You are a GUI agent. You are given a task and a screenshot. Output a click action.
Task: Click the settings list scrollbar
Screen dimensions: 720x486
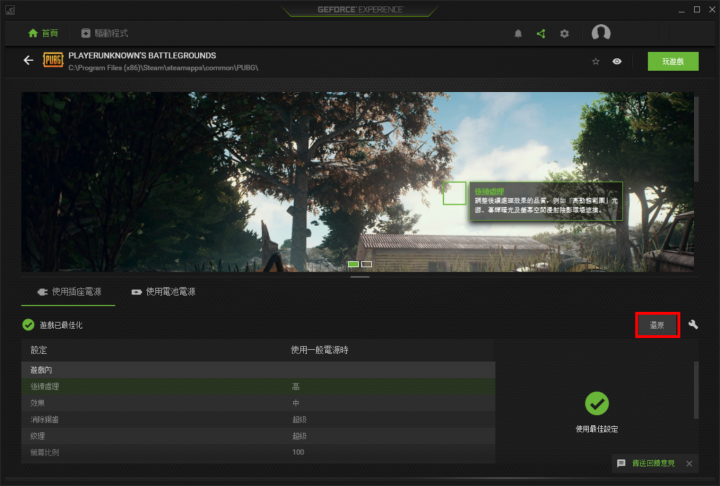pos(696,390)
